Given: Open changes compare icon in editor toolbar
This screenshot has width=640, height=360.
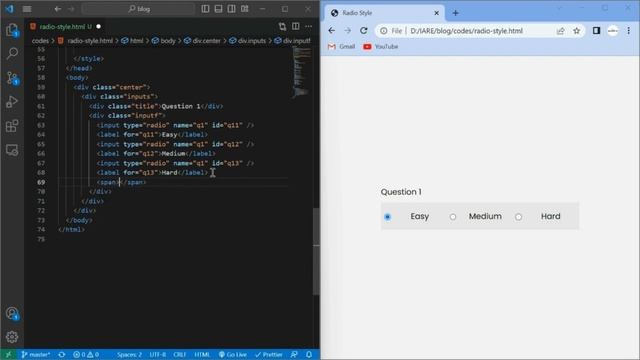Looking at the screenshot, I should pos(282,27).
